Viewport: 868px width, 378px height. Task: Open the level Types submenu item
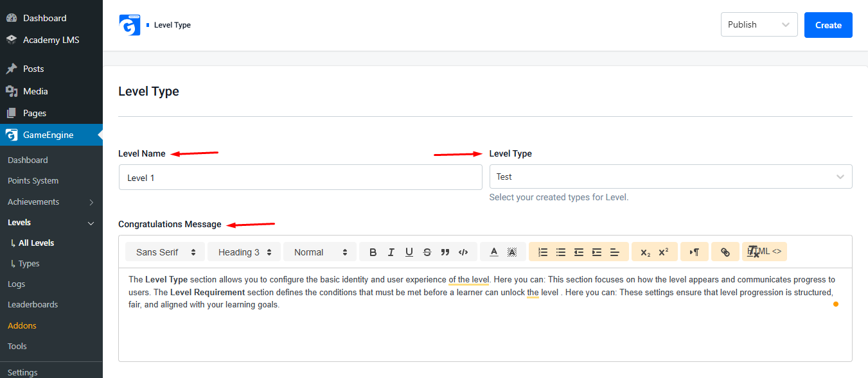pos(29,264)
